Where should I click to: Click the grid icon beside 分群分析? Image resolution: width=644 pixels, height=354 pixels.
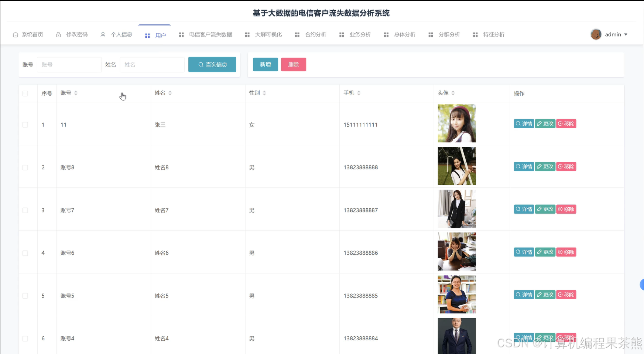[x=431, y=35]
